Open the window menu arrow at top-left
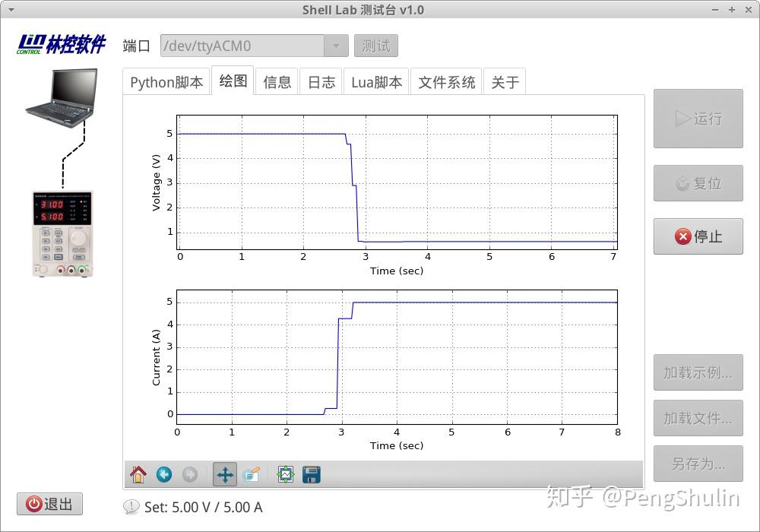The height and width of the screenshot is (532, 760). pos(9,10)
